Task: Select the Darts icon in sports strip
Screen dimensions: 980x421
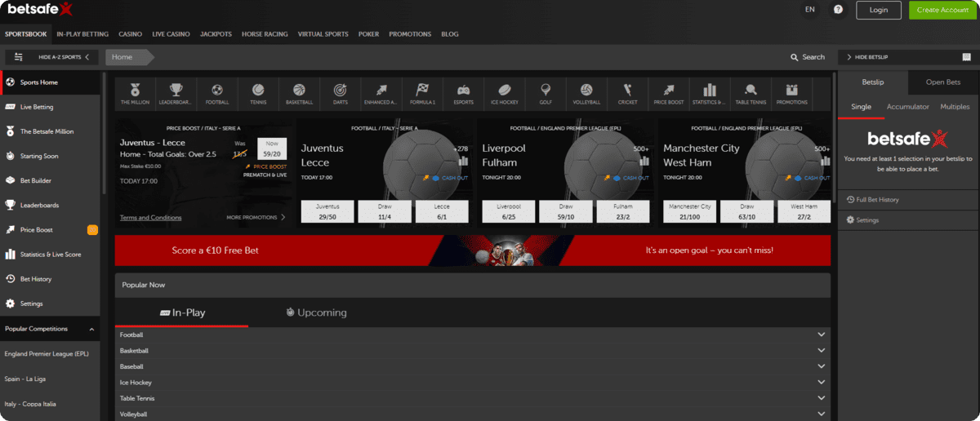Action: (340, 91)
